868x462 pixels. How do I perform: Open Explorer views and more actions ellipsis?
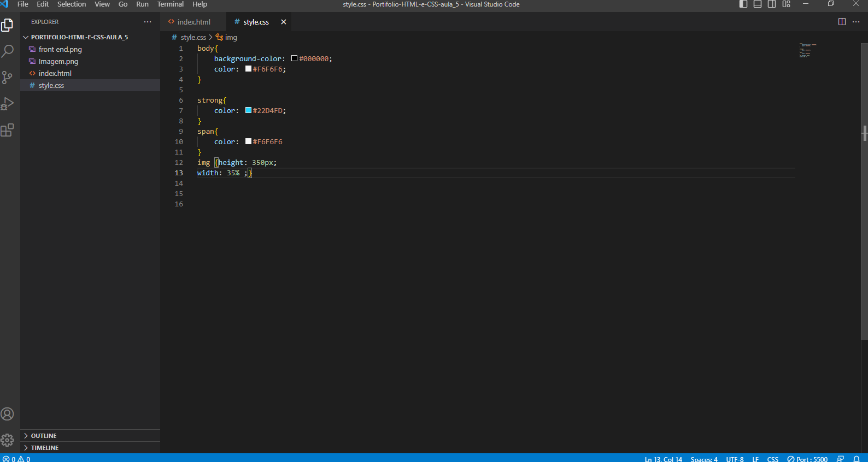point(148,22)
